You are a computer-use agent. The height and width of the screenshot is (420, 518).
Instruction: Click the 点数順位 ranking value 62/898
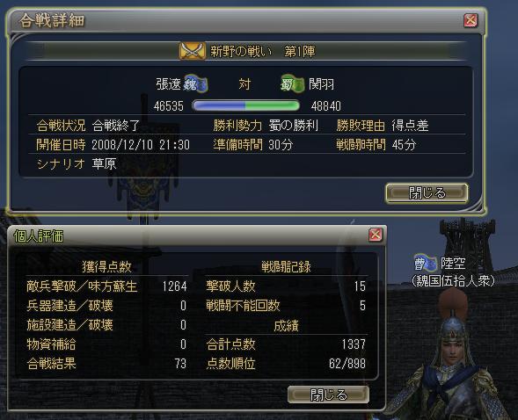[347, 364]
